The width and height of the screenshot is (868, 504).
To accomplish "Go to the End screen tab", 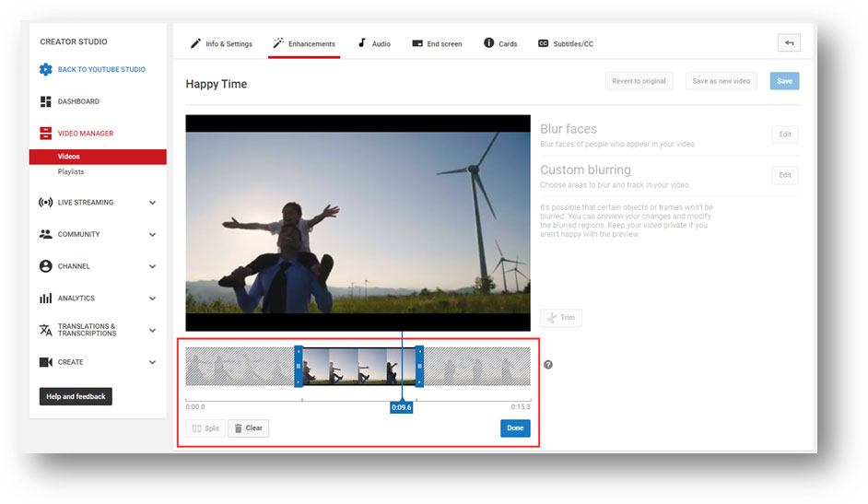I will coord(437,43).
